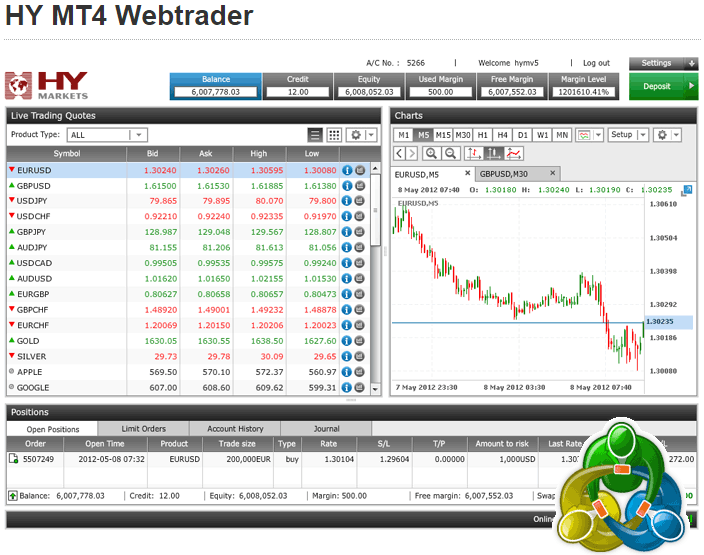Open chart icon for SILVER row
The image size is (704, 555).
click(x=360, y=356)
